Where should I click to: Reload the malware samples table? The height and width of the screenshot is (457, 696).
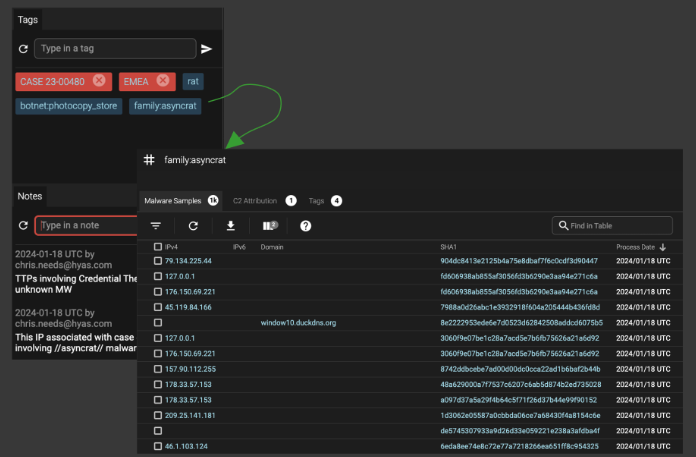click(x=193, y=226)
